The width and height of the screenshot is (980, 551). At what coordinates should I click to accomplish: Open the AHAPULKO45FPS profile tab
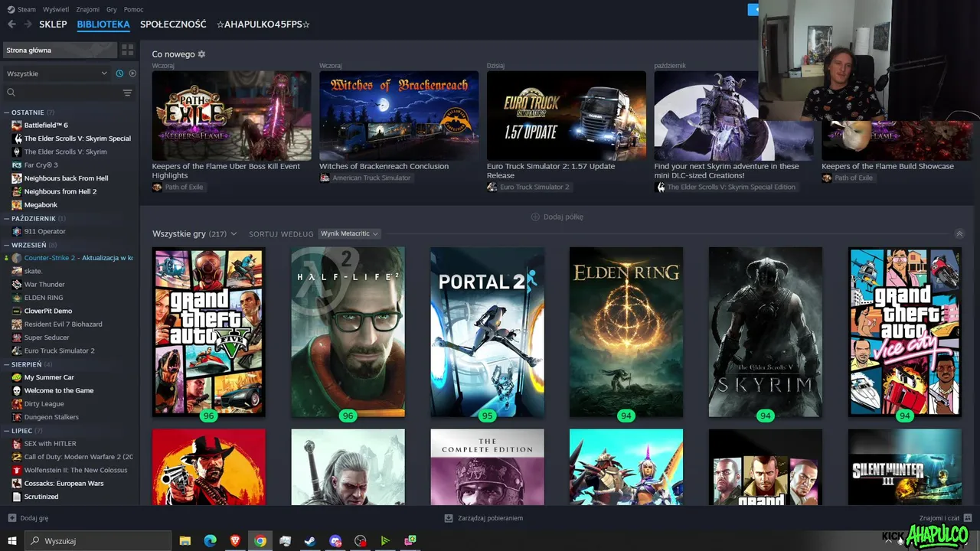coord(263,24)
